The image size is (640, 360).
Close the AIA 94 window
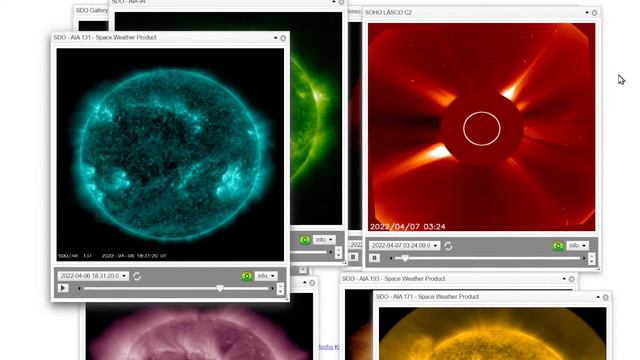click(341, 2)
